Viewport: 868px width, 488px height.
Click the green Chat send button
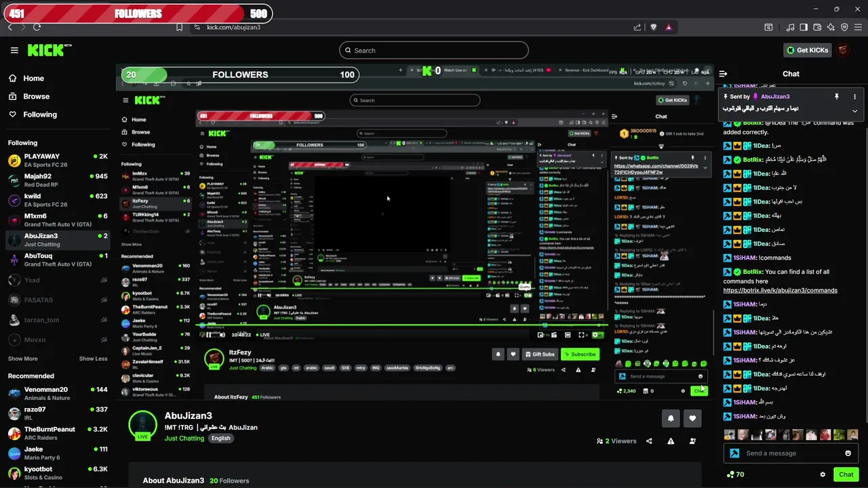pos(846,474)
